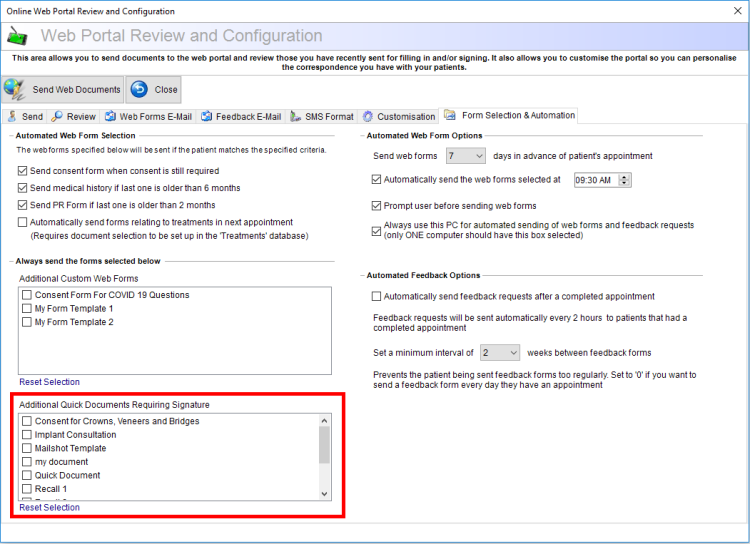Enable automatically send feedback requests option

pos(376,296)
